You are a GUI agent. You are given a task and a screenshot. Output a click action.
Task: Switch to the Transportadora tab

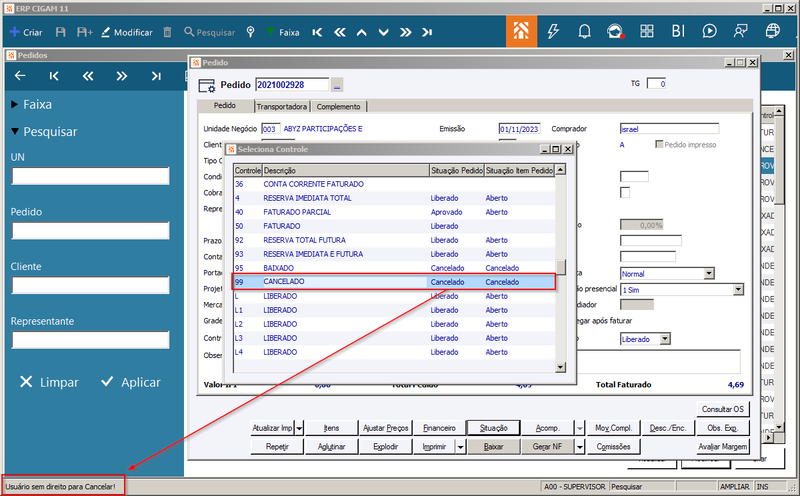(x=282, y=107)
